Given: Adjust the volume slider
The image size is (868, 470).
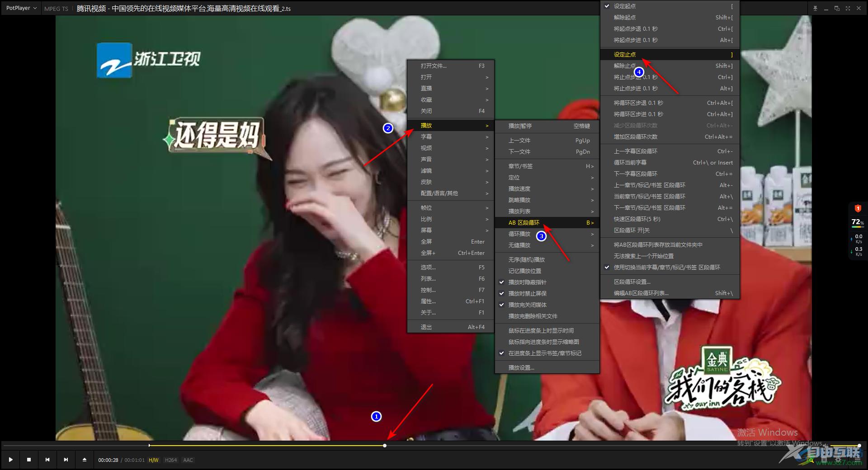Looking at the screenshot, I should [844, 446].
